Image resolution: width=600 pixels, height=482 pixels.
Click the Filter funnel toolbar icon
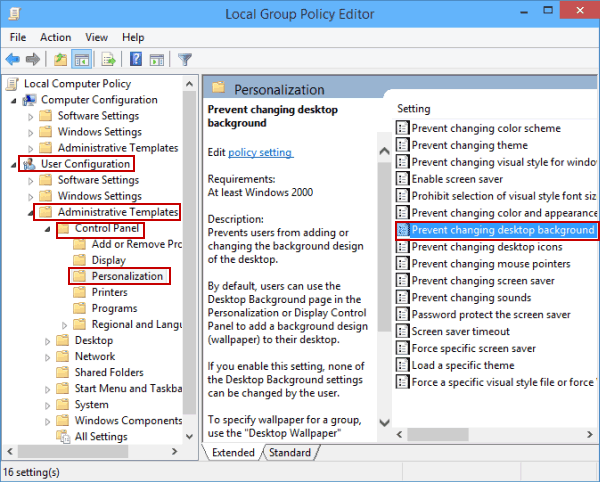[185, 59]
